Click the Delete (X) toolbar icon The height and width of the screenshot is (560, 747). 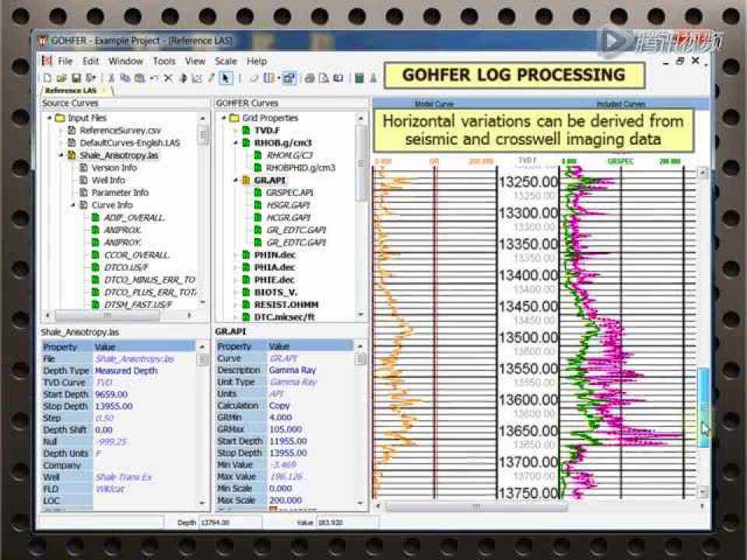(x=167, y=78)
